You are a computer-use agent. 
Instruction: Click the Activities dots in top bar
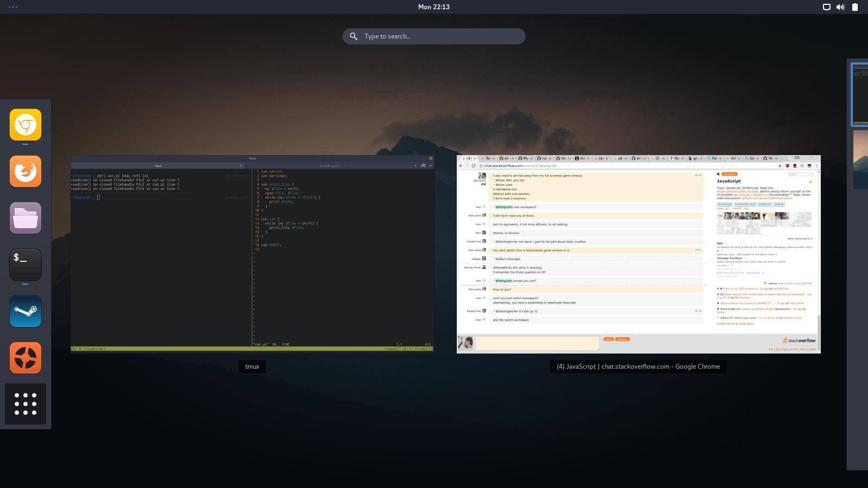click(13, 7)
